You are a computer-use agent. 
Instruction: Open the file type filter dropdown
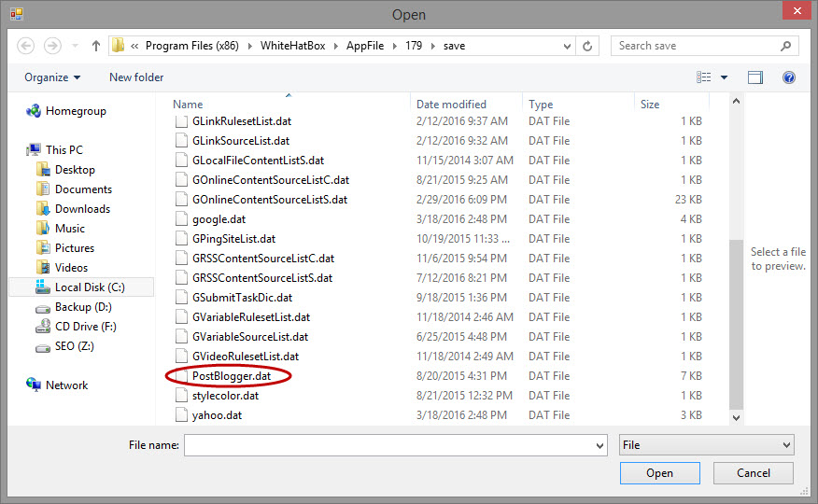[x=706, y=445]
